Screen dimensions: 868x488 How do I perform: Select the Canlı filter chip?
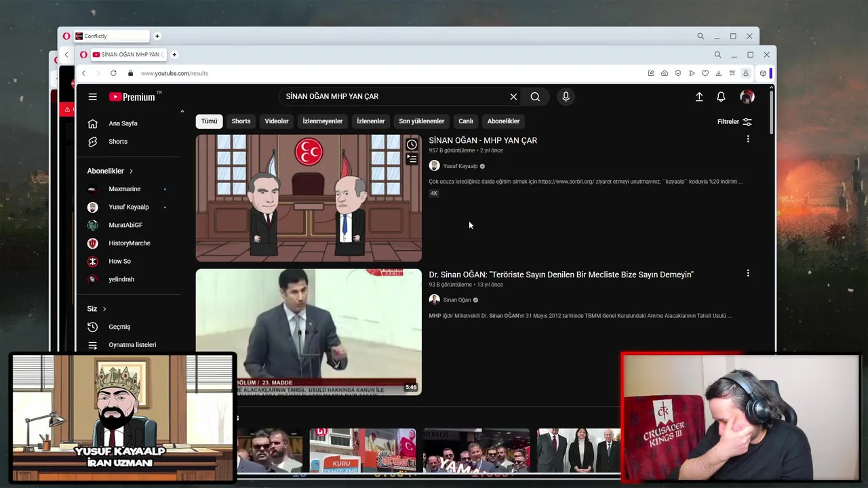(x=466, y=121)
